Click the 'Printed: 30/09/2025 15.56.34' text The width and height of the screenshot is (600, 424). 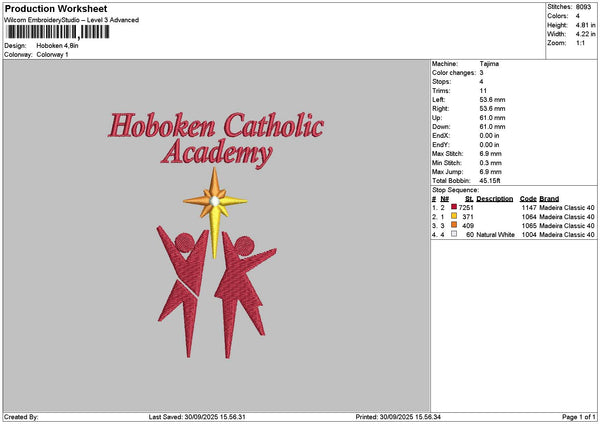[x=398, y=417]
